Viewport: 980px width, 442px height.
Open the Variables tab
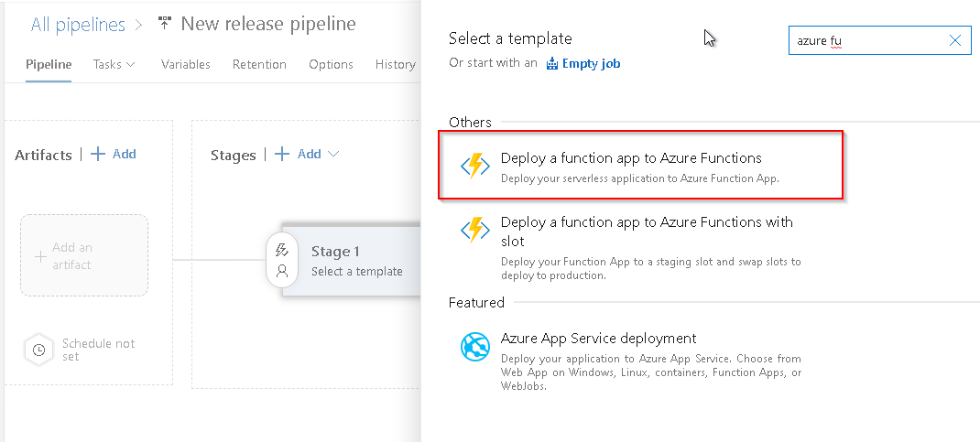(186, 64)
